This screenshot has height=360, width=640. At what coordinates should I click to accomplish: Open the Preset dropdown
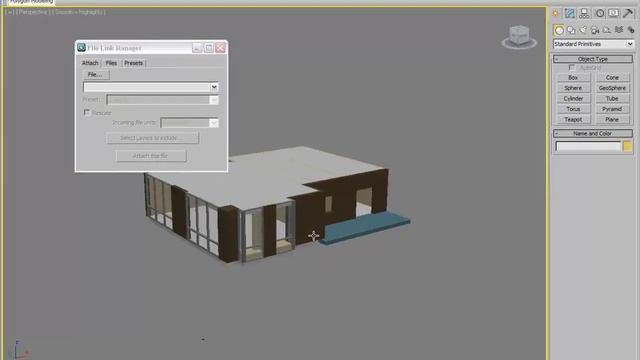coord(214,100)
